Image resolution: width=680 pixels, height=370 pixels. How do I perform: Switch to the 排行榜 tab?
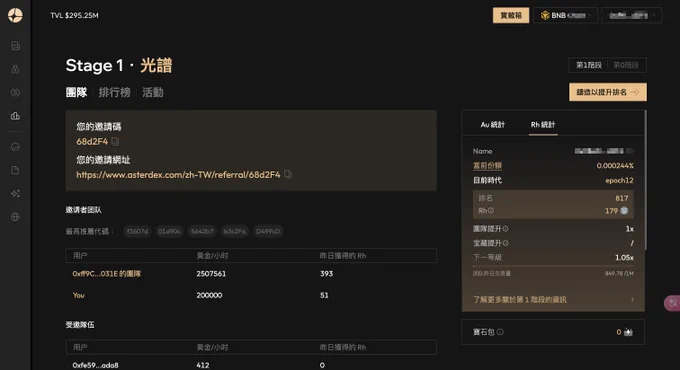tap(114, 92)
